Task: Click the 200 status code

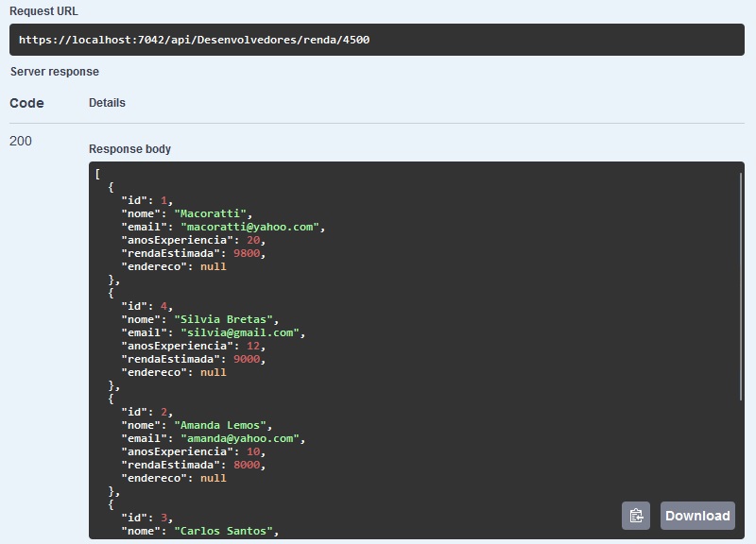Action: tap(21, 141)
